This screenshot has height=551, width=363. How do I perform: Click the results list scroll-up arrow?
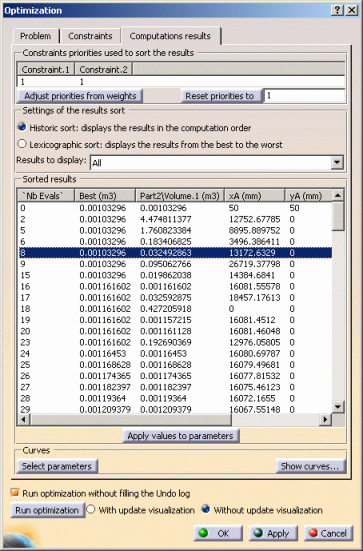pos(338,195)
